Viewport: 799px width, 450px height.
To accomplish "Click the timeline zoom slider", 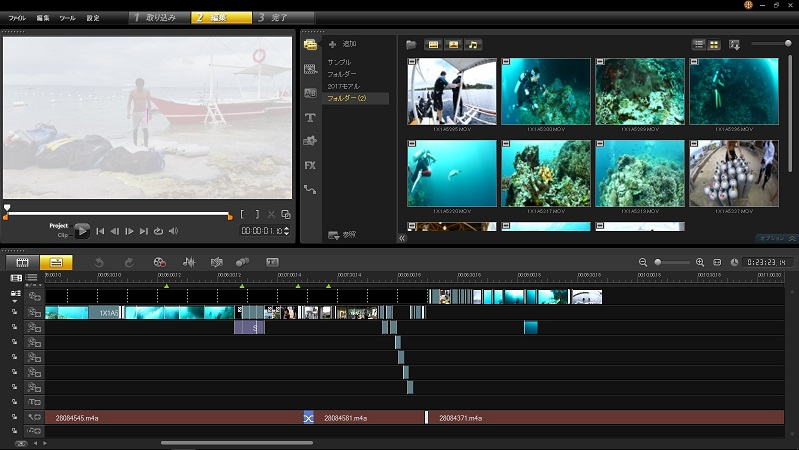I will pos(658,262).
